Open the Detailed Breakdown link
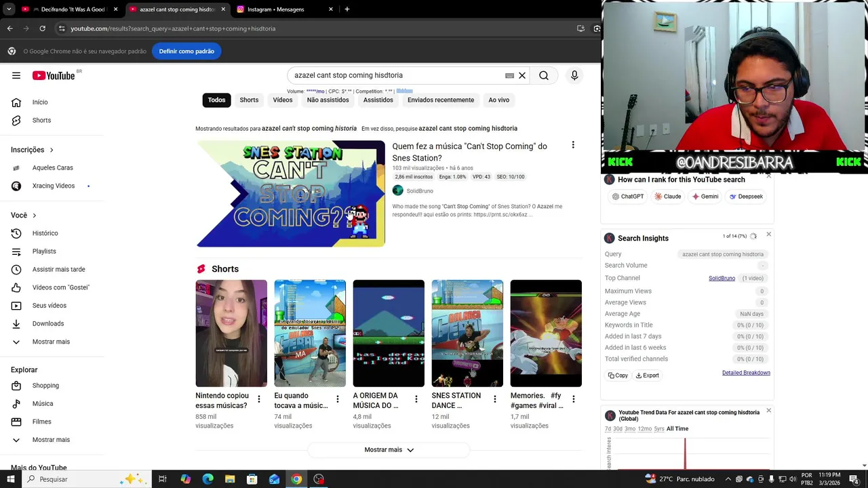The image size is (868, 488). (x=746, y=373)
